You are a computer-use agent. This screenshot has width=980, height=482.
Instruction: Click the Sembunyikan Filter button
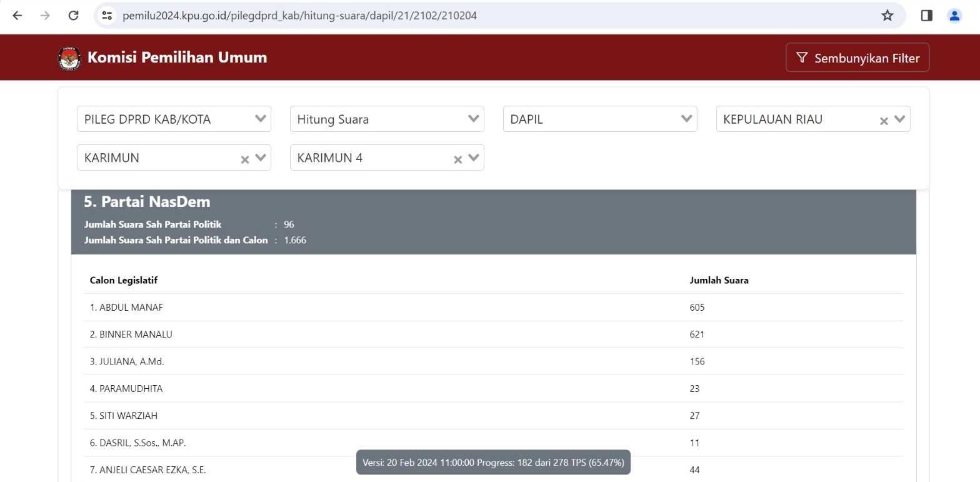click(x=857, y=58)
